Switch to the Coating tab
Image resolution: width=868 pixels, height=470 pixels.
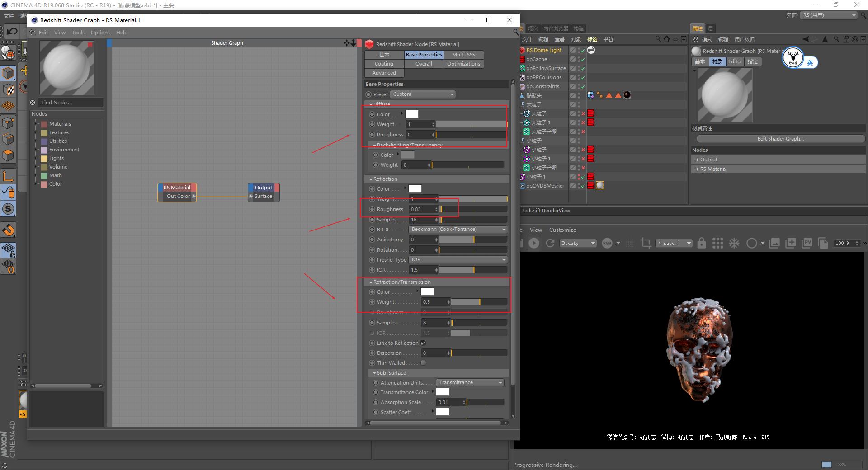pos(384,64)
